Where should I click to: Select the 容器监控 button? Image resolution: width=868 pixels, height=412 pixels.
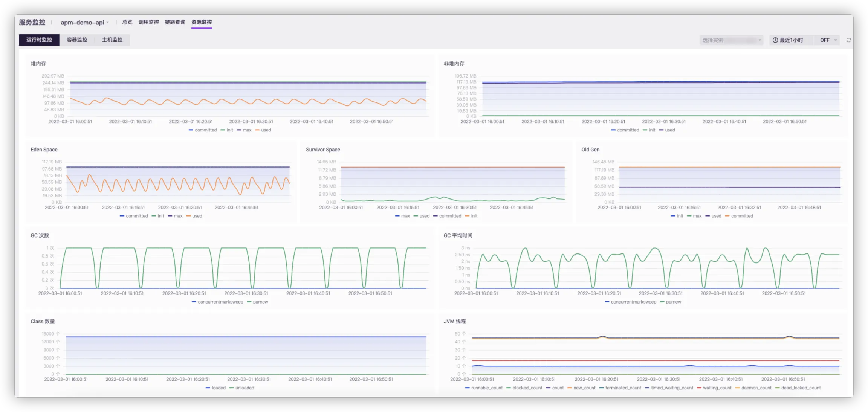pyautogui.click(x=77, y=40)
